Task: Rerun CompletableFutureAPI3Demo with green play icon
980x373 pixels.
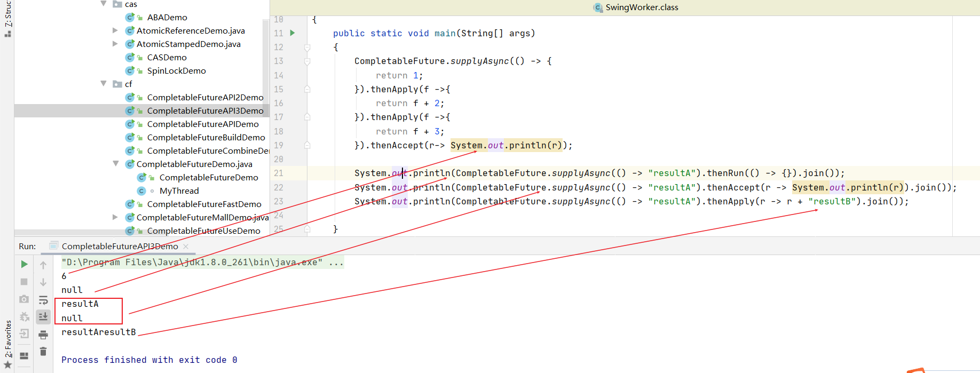Action: coord(24,264)
